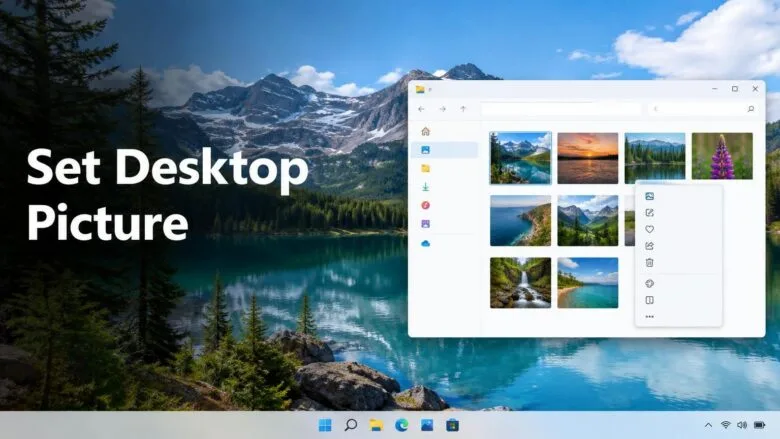Select the alpine valley mountains thumbnail
The width and height of the screenshot is (780, 439).
[587, 221]
